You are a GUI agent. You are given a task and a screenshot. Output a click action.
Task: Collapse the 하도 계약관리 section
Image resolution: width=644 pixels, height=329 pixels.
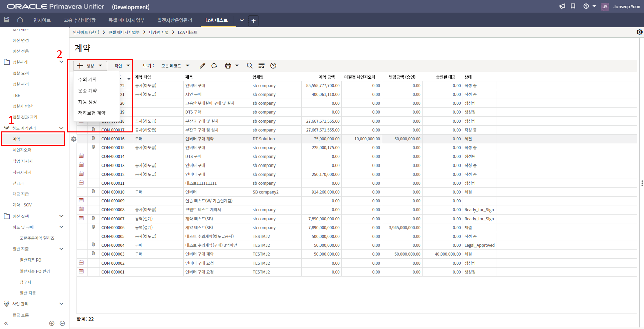click(61, 128)
